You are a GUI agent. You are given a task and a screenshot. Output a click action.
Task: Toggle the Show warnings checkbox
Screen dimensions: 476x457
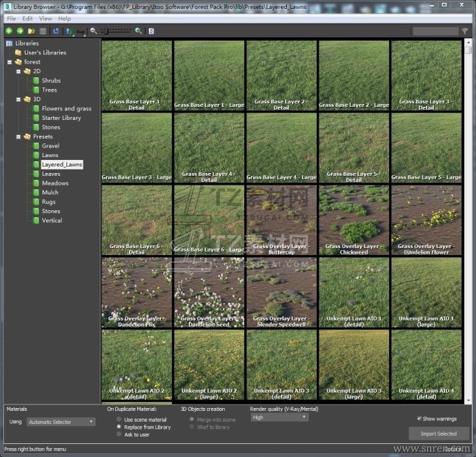419,418
